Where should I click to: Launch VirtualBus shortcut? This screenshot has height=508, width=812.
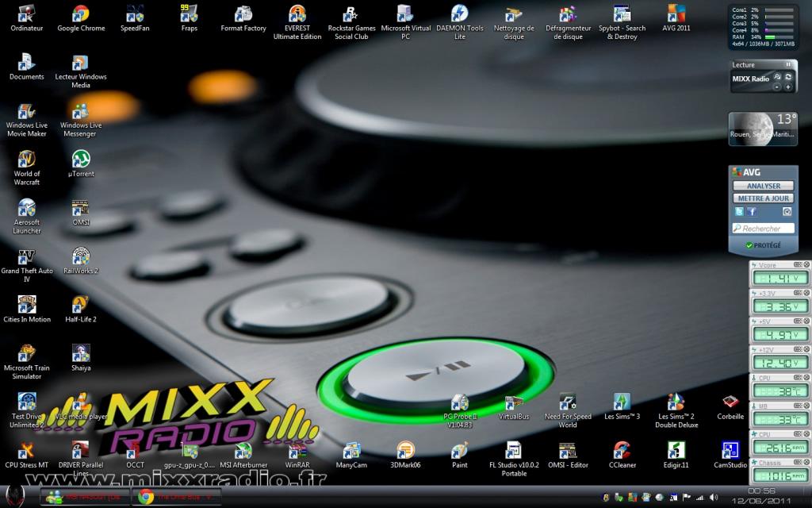click(x=514, y=406)
